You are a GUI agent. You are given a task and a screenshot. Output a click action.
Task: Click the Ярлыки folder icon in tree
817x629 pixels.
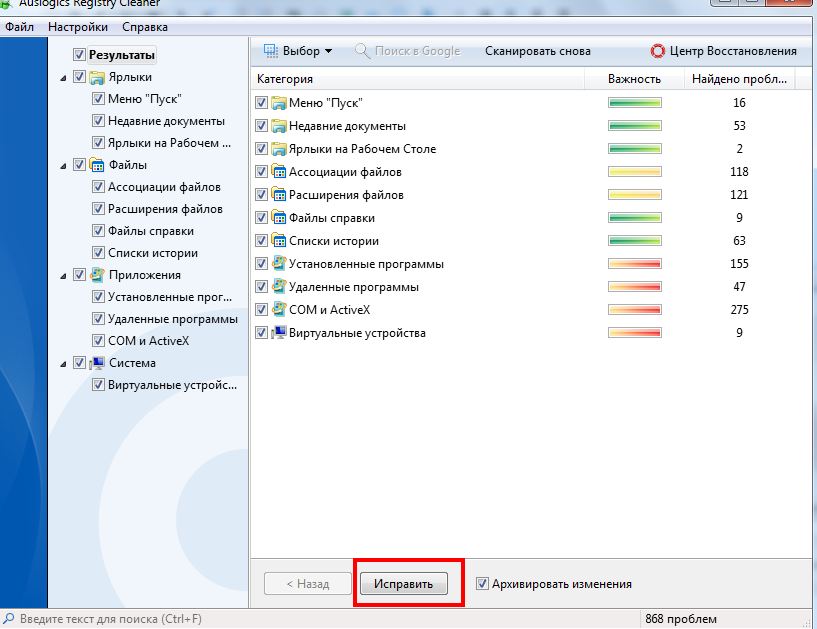[97, 77]
